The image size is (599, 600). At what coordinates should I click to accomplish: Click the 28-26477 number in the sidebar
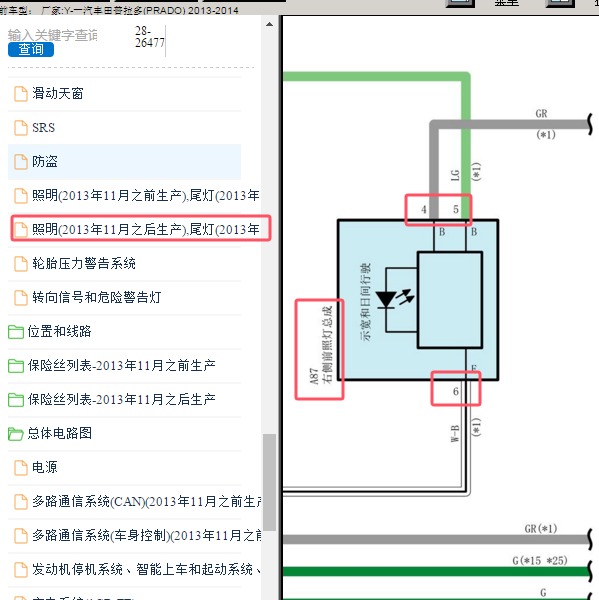(x=149, y=37)
